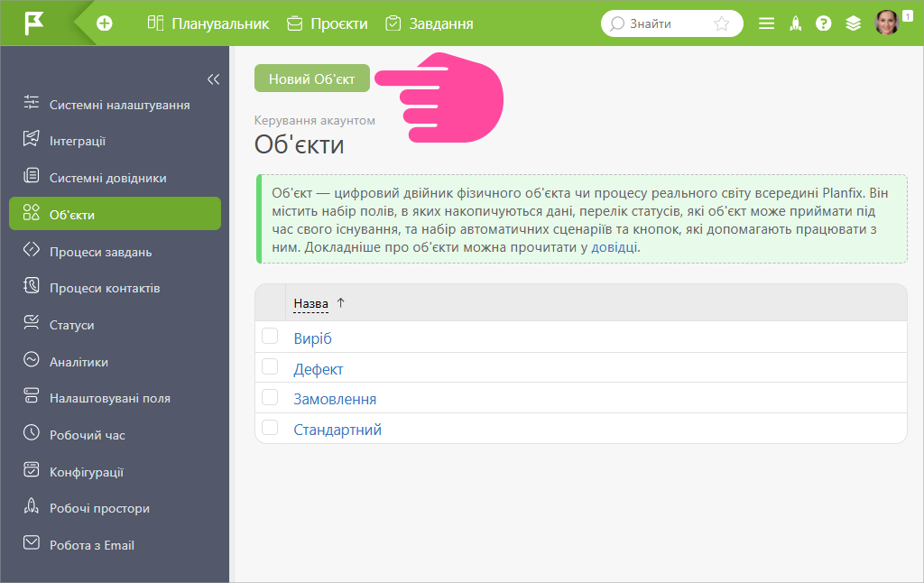Image resolution: width=924 pixels, height=583 pixels.
Task: Open Конфігурації in the sidebar
Action: [87, 473]
